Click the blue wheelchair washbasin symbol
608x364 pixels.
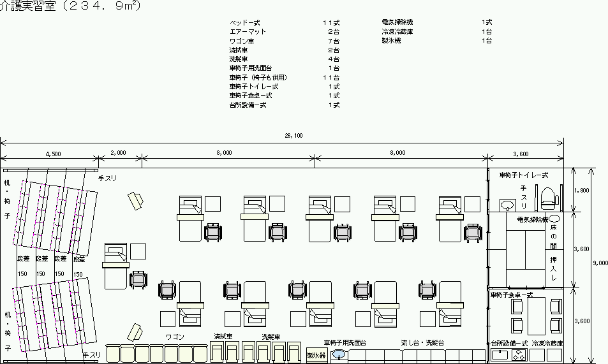339,354
